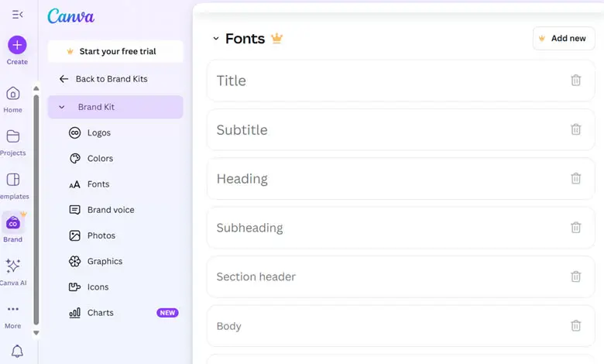Open Fonts in sidebar list
The width and height of the screenshot is (604, 364).
click(89, 184)
